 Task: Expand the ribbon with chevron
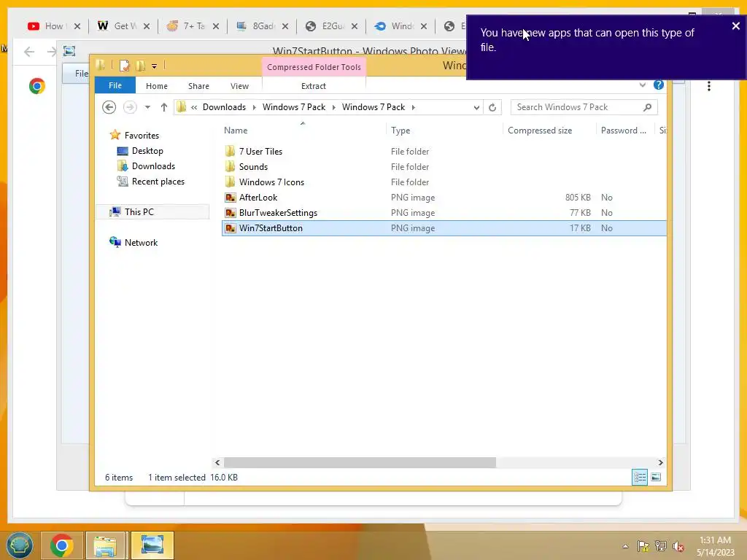pyautogui.click(x=642, y=85)
